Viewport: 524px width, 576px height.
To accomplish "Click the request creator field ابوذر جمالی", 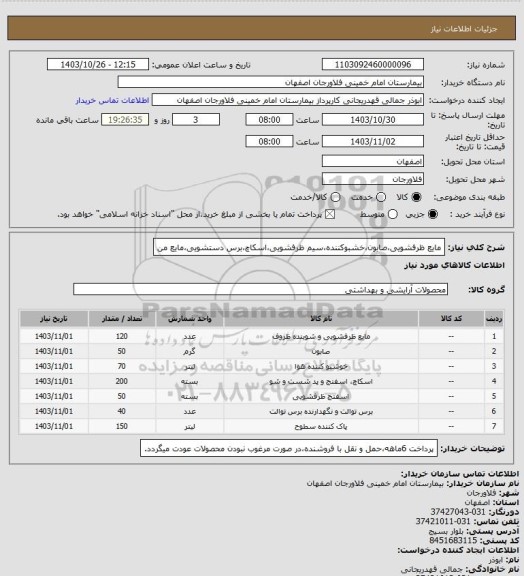I will [288, 100].
